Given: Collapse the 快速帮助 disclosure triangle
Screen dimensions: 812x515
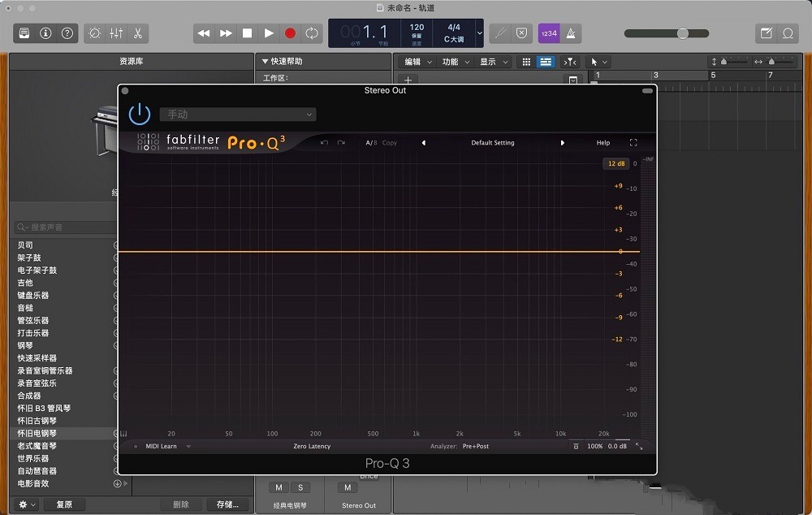Looking at the screenshot, I should pos(266,61).
